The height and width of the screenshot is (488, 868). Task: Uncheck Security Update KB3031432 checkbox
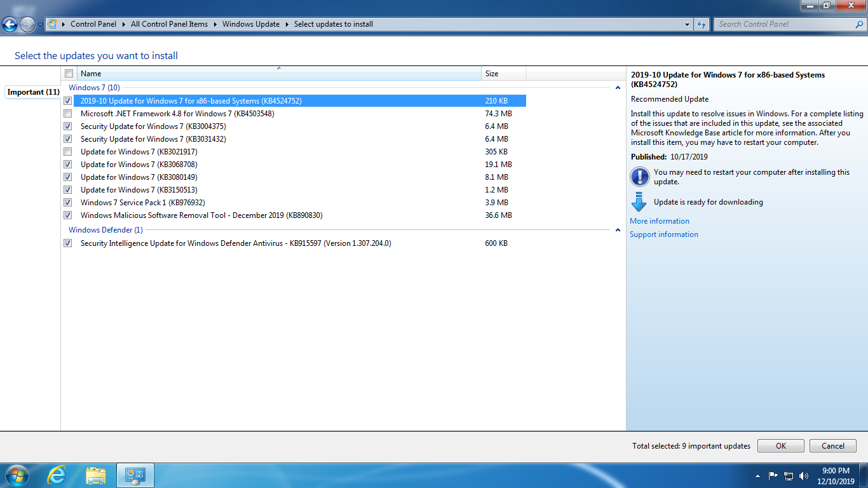click(68, 139)
